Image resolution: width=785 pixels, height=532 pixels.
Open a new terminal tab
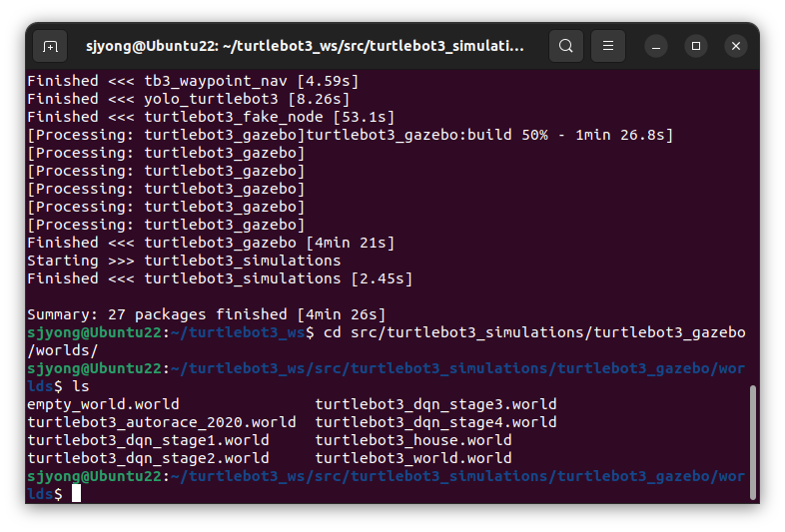point(50,46)
